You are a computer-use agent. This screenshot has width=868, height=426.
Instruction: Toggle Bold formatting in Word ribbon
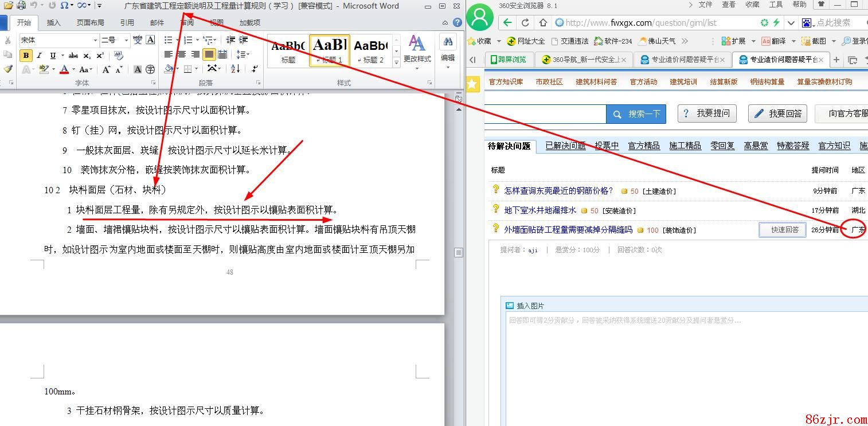coord(26,56)
